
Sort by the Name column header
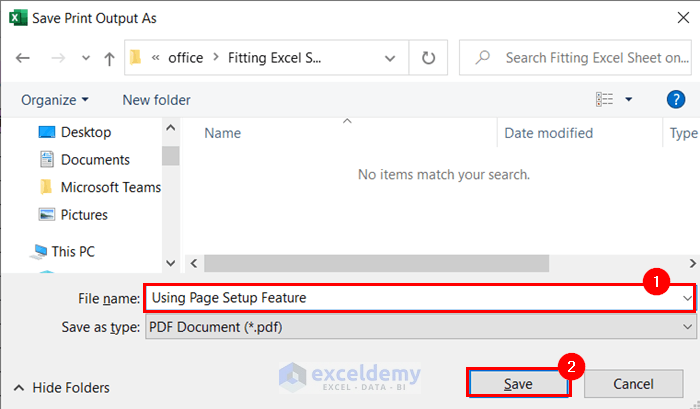222,133
